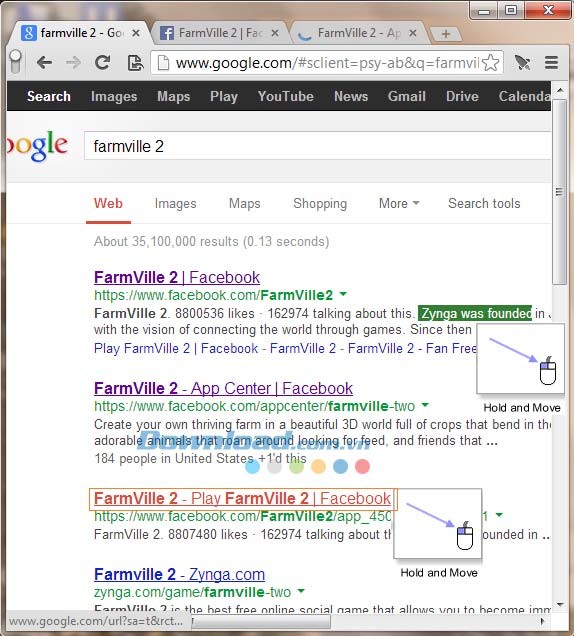The height and width of the screenshot is (636, 574).
Task: Click the extension icon next to the address bar
Action: (x=522, y=63)
